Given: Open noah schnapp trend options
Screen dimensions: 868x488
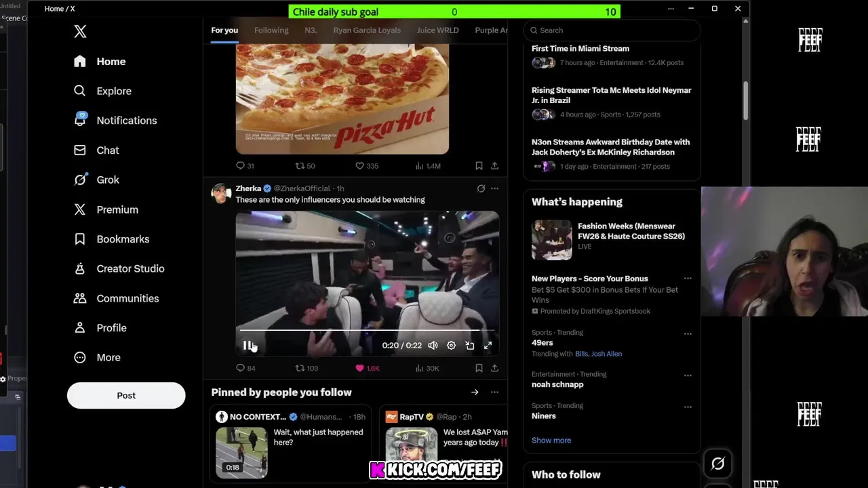Looking at the screenshot, I should (688, 375).
